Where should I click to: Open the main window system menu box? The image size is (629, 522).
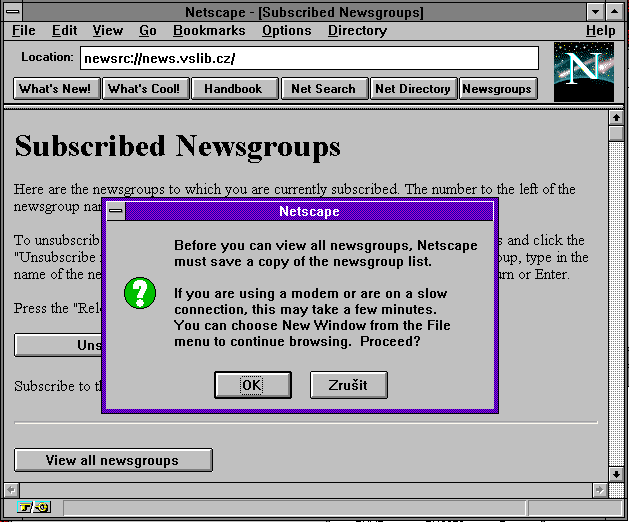click(x=13, y=12)
